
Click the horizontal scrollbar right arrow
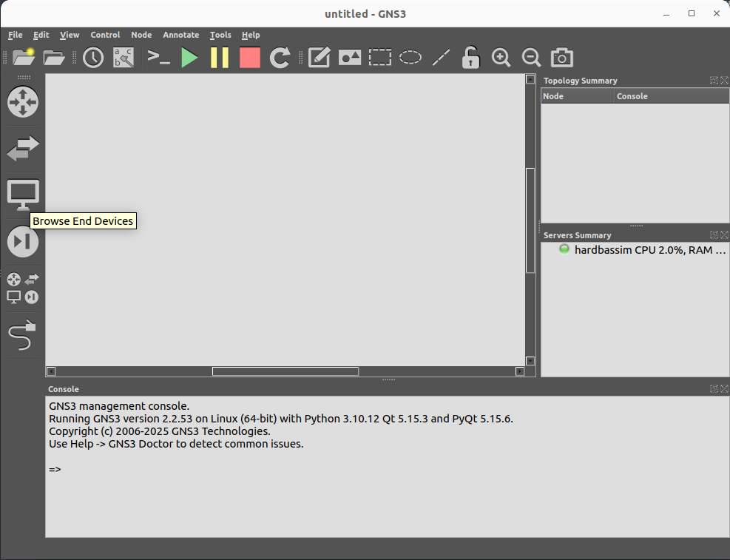click(x=520, y=371)
